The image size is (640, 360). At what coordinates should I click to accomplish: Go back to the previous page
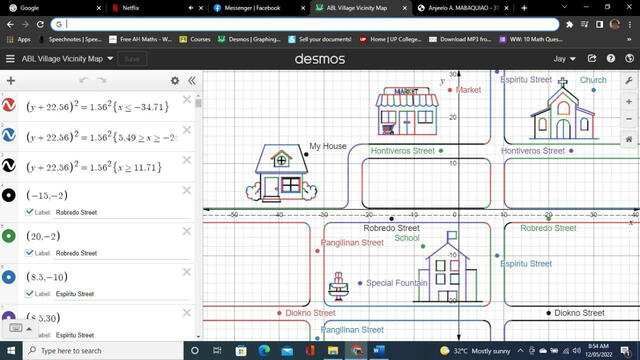(x=10, y=24)
